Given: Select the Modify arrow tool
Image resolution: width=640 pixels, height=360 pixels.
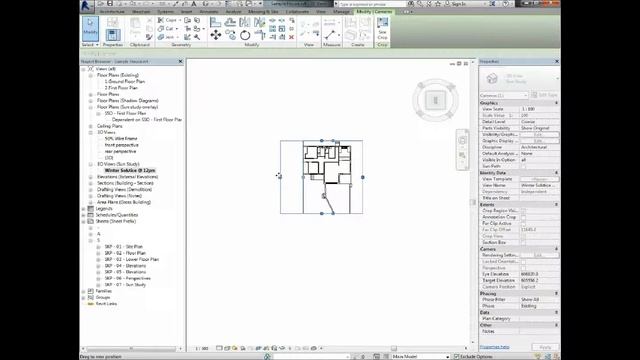Looking at the screenshot, I should [90, 29].
